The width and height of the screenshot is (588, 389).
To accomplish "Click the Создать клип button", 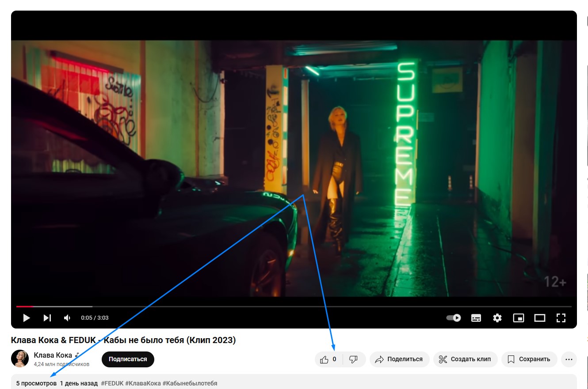I will [466, 359].
